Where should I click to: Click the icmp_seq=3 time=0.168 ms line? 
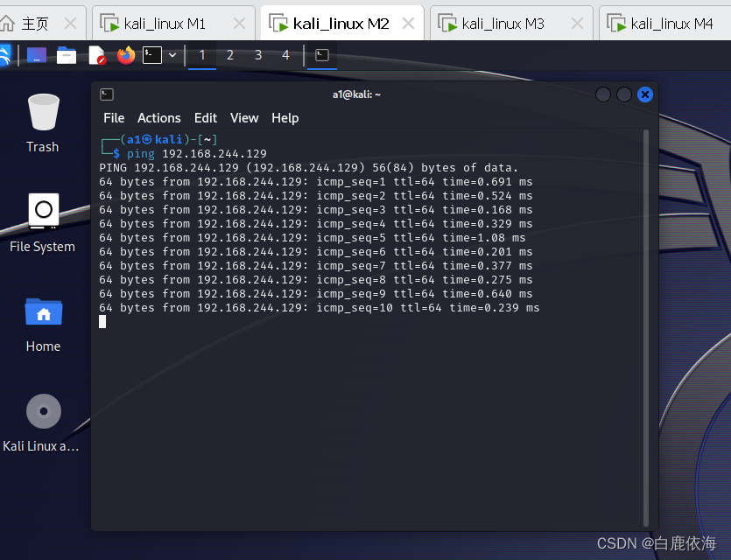pyautogui.click(x=316, y=210)
